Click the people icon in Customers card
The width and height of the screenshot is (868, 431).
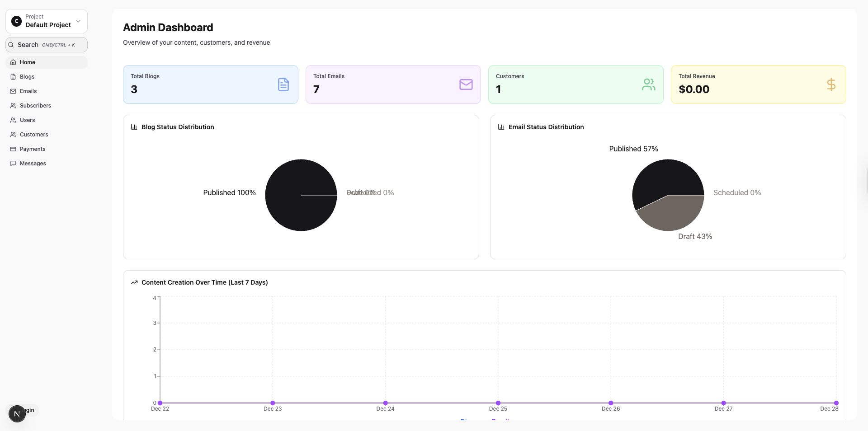(649, 84)
